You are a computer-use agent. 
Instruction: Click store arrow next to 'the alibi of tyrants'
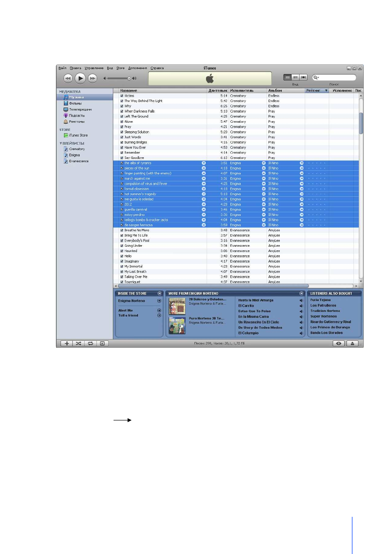pos(204,163)
